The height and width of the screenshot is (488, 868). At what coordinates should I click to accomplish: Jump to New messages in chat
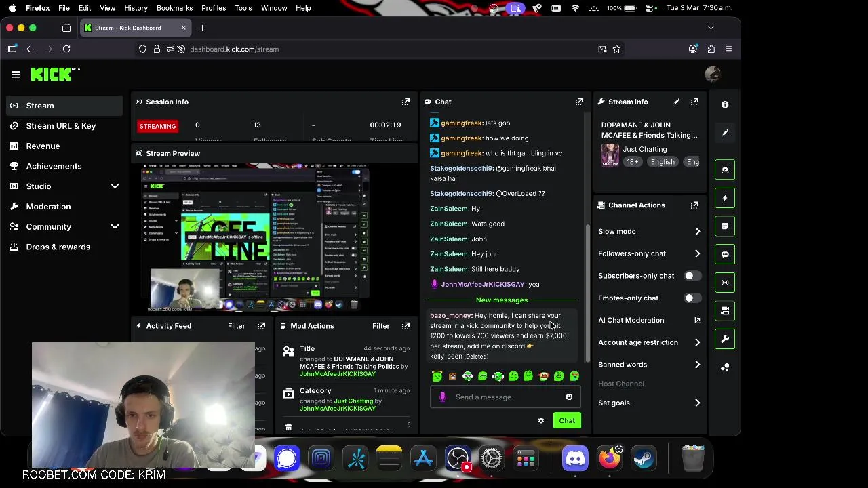(x=502, y=300)
